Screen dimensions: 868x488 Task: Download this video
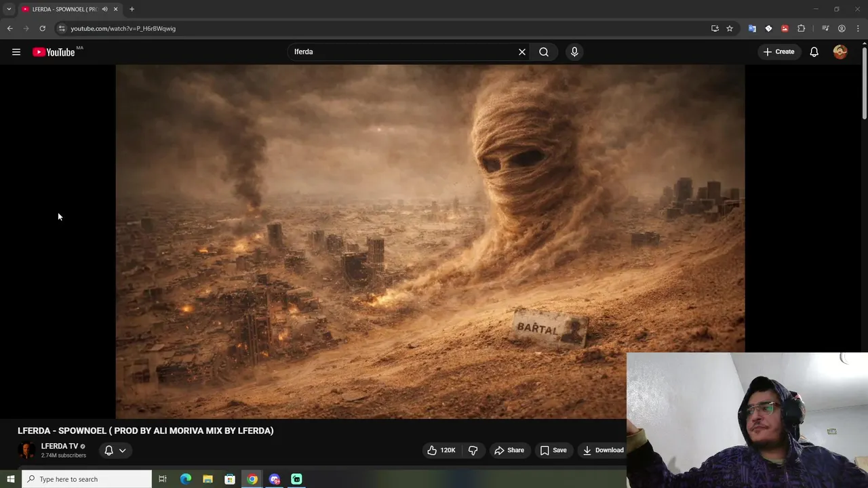coord(603,450)
